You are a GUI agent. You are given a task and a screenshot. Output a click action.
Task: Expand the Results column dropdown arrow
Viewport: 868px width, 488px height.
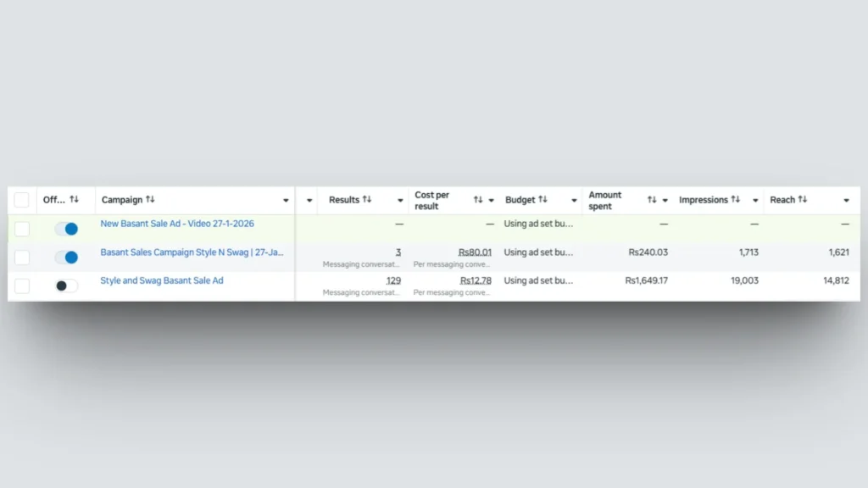(400, 201)
